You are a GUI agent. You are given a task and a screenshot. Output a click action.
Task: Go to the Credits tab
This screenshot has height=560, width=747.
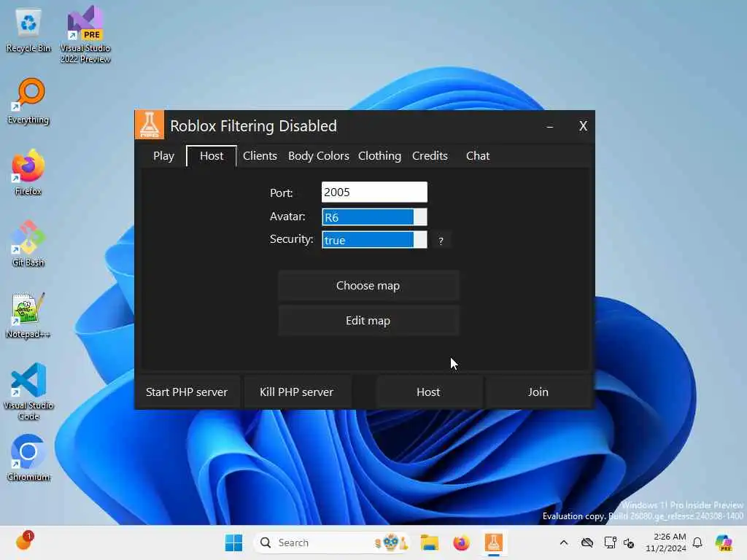[x=430, y=156]
